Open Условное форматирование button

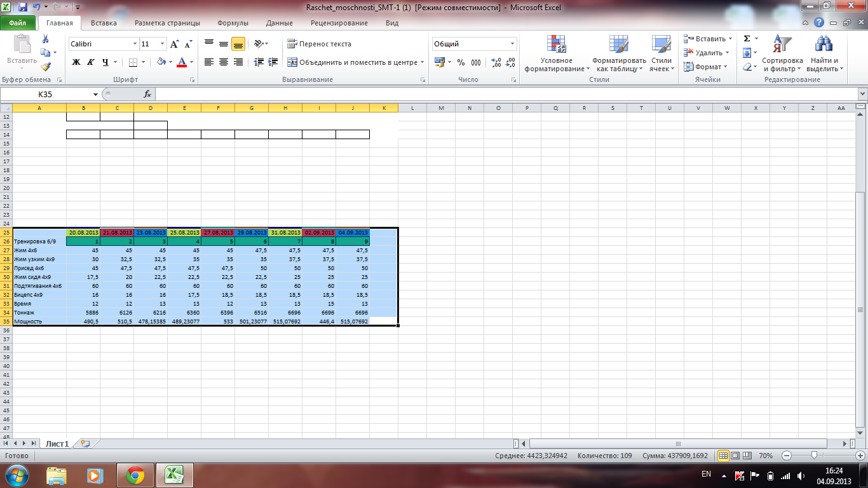(557, 54)
